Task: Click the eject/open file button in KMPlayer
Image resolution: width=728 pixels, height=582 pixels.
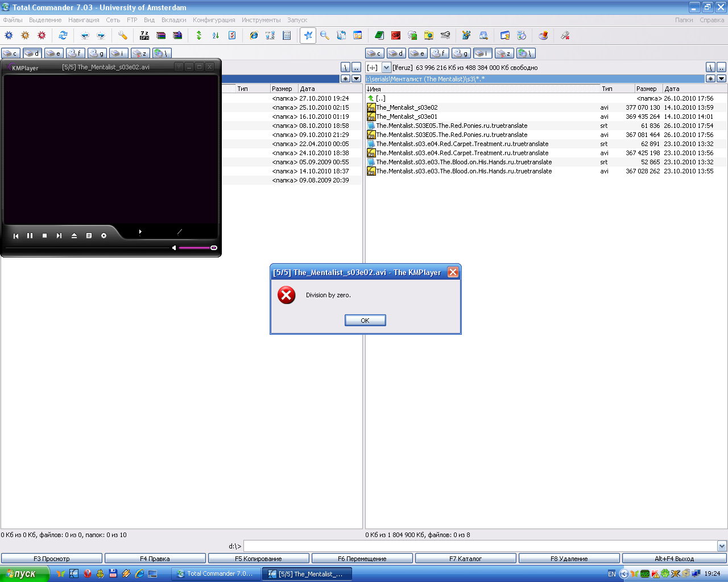Action: click(x=74, y=235)
